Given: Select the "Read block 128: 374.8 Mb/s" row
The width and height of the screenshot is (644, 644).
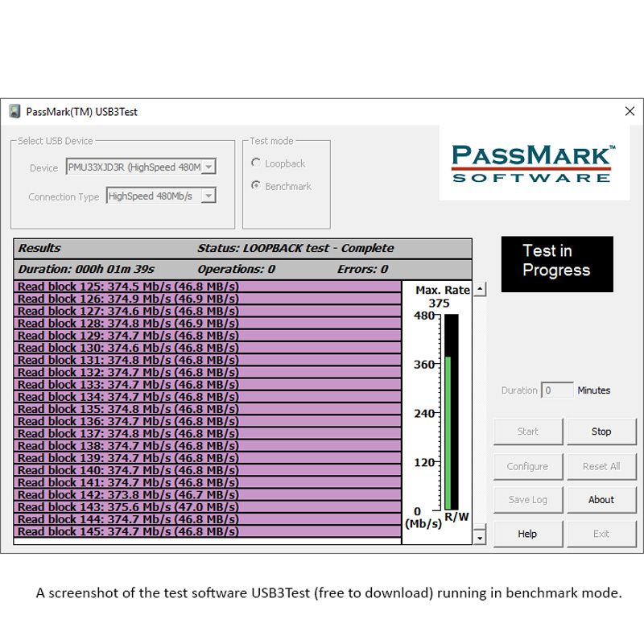Looking at the screenshot, I should pos(208,324).
